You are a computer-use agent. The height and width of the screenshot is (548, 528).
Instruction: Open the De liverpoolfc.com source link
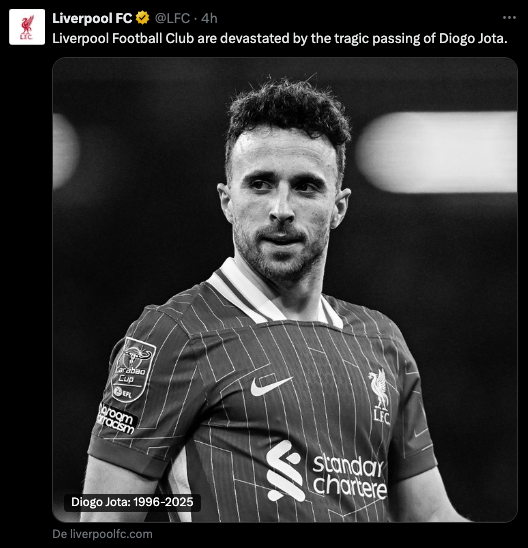coord(102,534)
